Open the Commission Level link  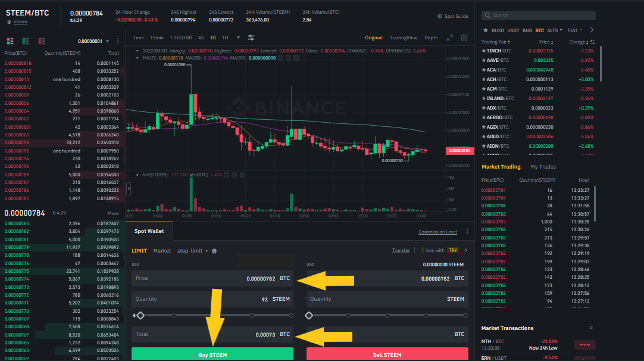437,232
